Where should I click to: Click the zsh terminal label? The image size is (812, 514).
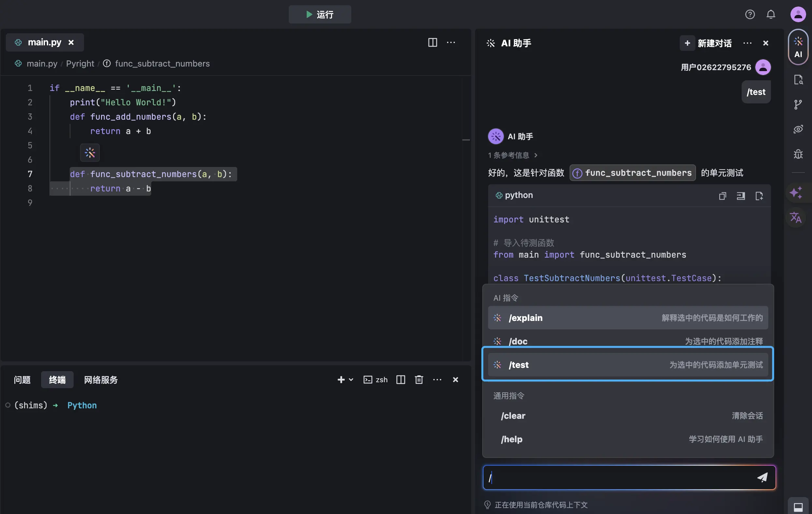(x=375, y=380)
